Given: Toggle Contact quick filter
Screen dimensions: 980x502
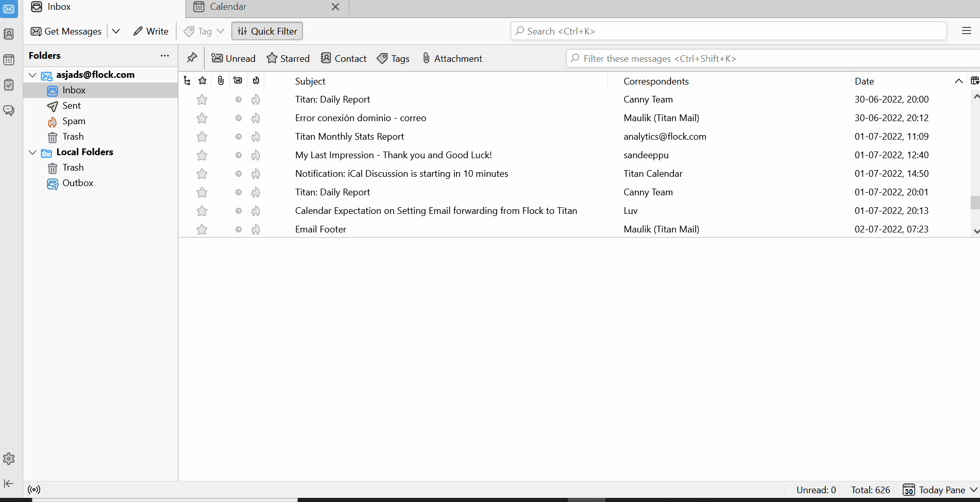Looking at the screenshot, I should (344, 58).
